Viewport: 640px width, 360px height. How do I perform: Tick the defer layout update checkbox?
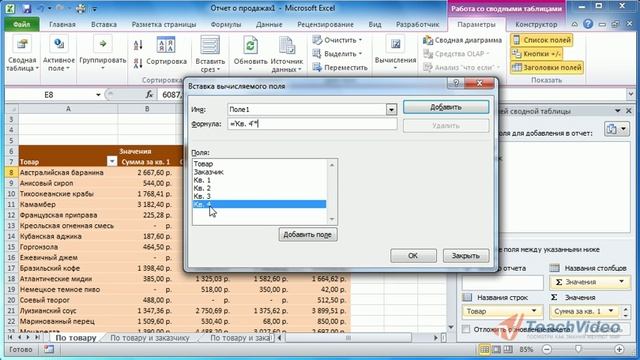pyautogui.click(x=466, y=329)
